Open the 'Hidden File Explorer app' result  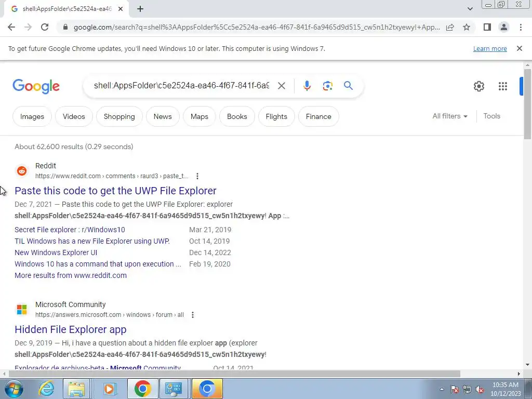pyautogui.click(x=71, y=329)
